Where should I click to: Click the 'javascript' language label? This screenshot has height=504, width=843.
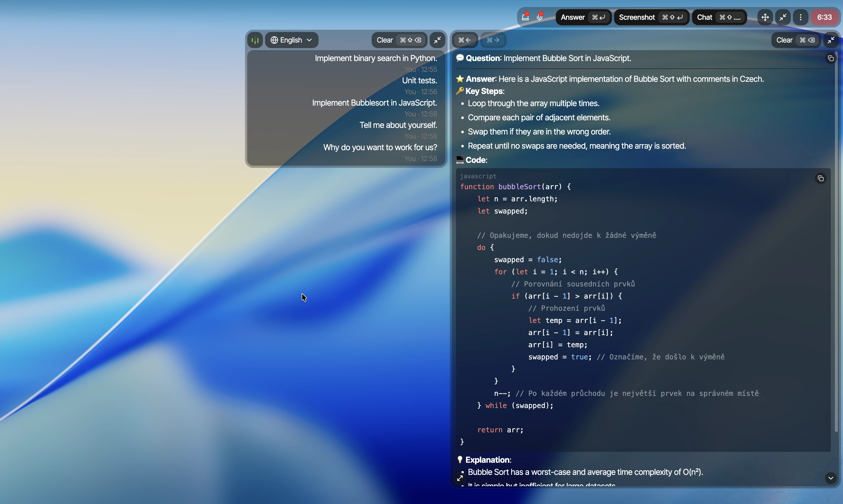pyautogui.click(x=478, y=176)
